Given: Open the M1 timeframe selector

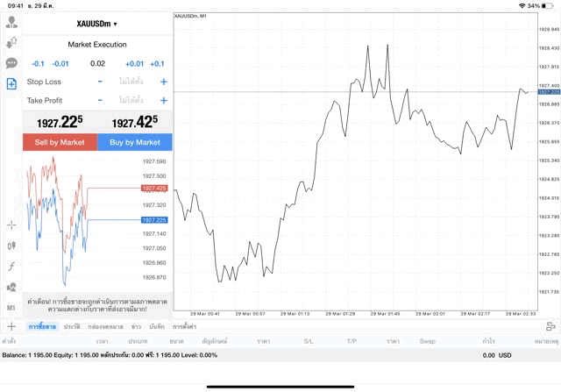Looking at the screenshot, I should pos(11,308).
